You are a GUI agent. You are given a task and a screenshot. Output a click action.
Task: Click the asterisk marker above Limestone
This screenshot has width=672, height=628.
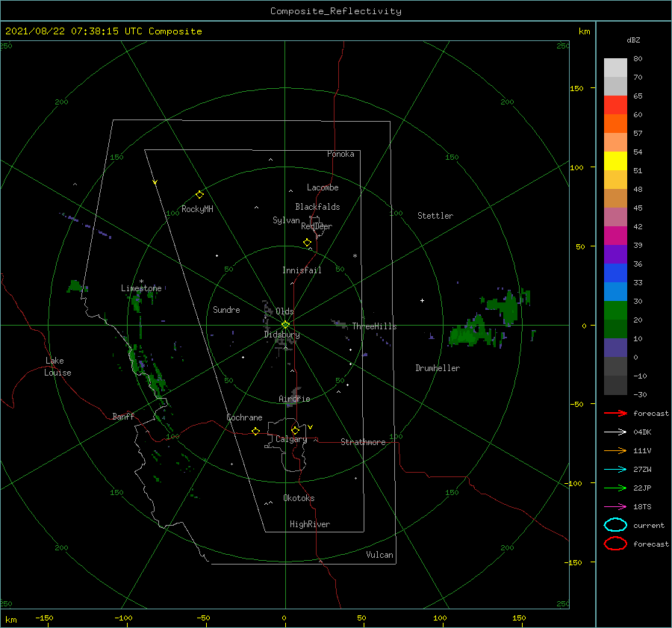[x=141, y=282]
